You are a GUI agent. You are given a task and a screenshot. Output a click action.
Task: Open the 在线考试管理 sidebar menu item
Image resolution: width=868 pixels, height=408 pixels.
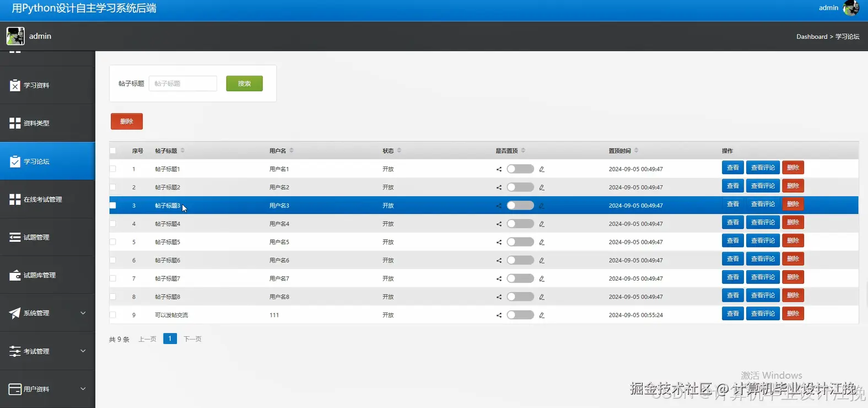pos(47,199)
